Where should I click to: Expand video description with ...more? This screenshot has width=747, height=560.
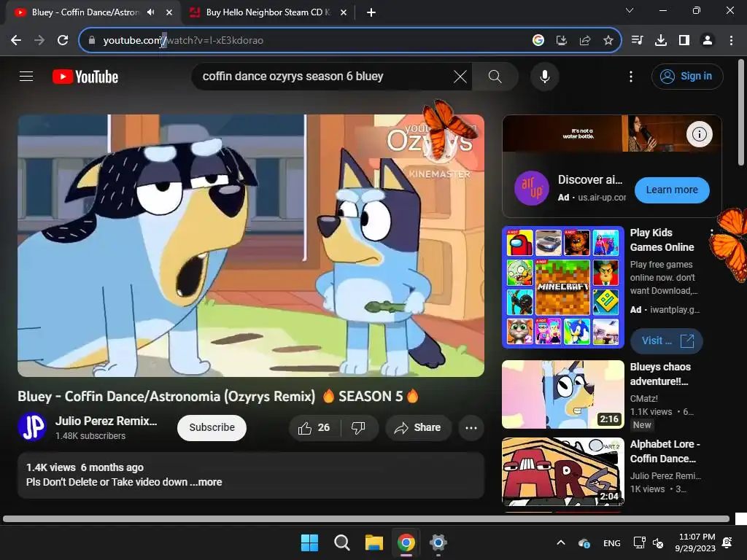click(x=206, y=482)
